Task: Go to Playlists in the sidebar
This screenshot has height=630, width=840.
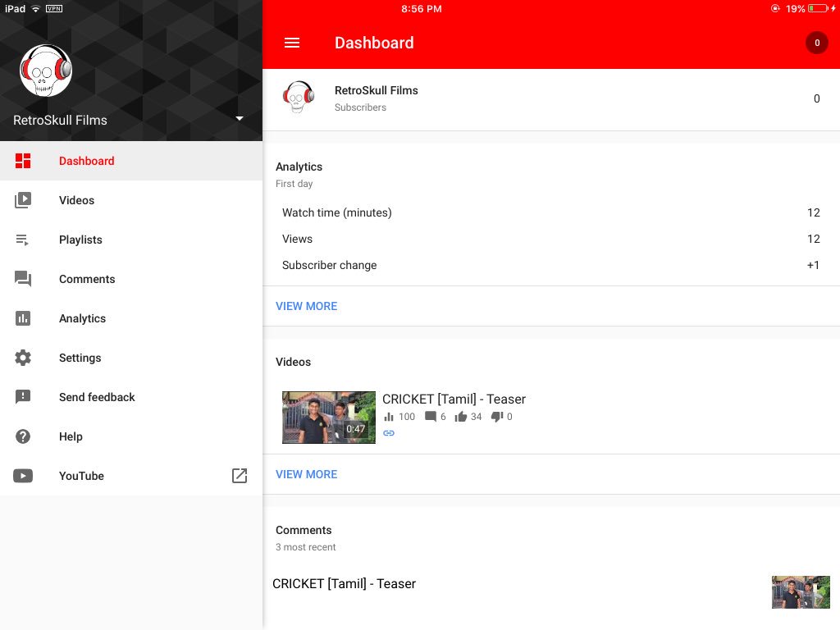Action: tap(131, 240)
